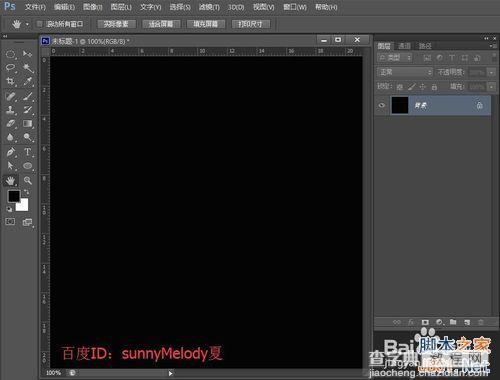Select the Elliptical Marquee tool

tap(11, 54)
